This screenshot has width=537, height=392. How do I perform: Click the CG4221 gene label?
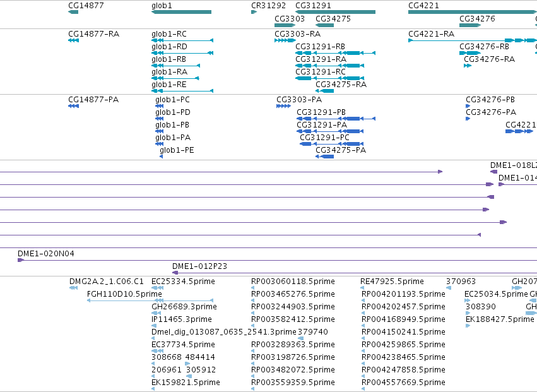click(x=423, y=6)
